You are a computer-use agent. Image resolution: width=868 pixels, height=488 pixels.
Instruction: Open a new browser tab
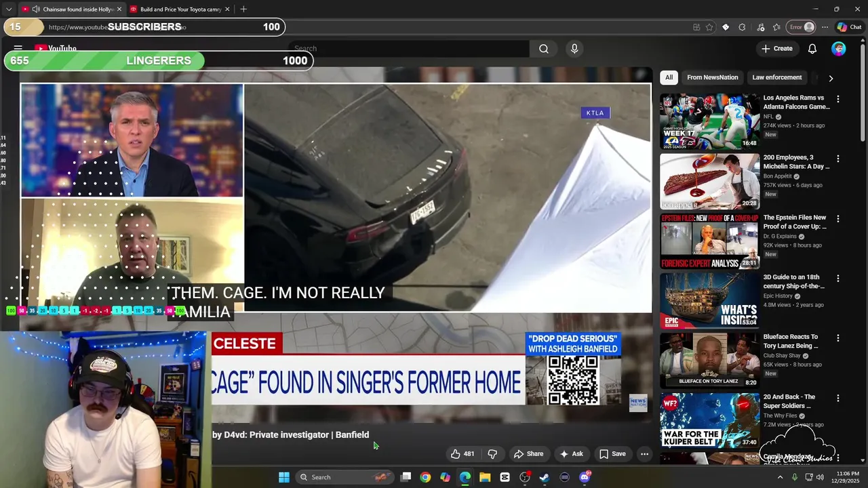243,9
